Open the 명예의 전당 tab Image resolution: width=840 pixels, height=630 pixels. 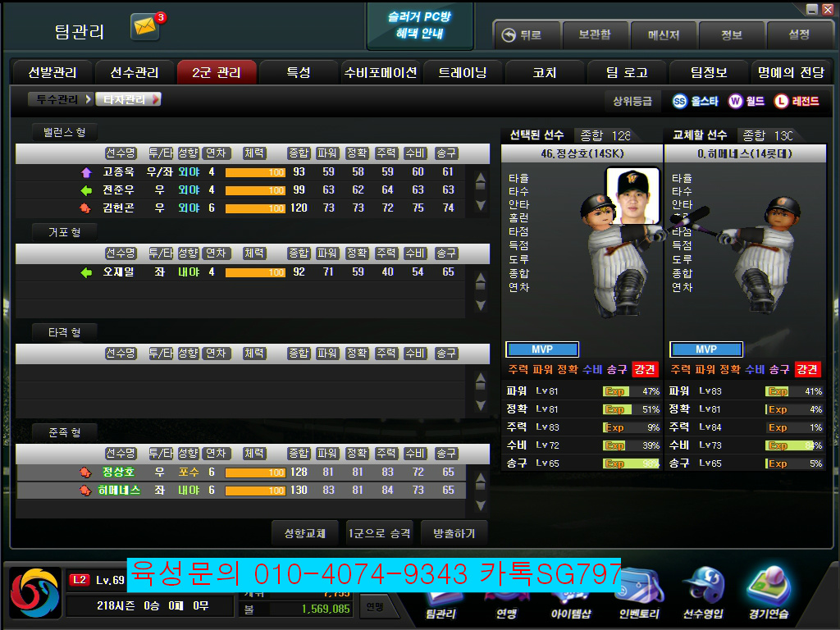(x=791, y=72)
